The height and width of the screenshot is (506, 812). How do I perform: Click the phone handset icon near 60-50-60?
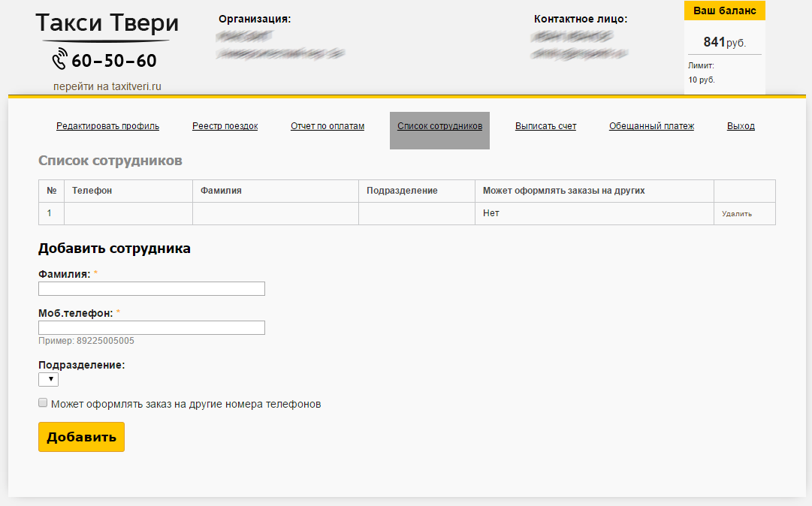(x=59, y=59)
